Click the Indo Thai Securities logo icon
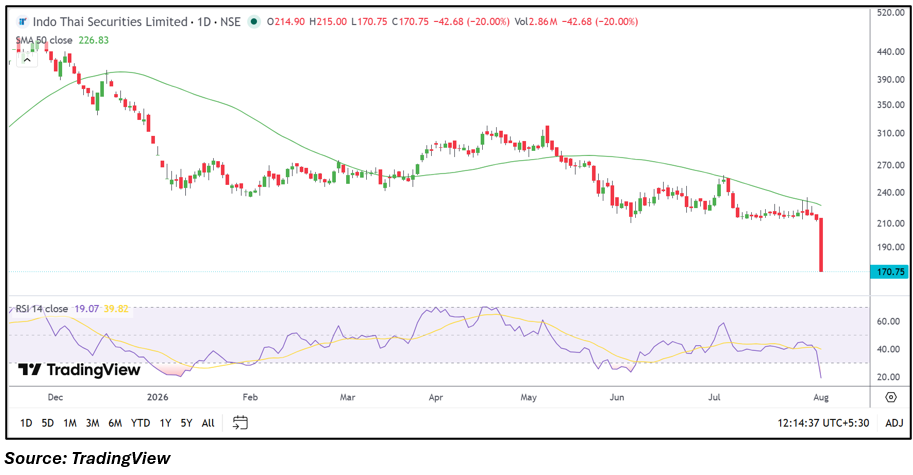913x475 pixels. point(22,22)
